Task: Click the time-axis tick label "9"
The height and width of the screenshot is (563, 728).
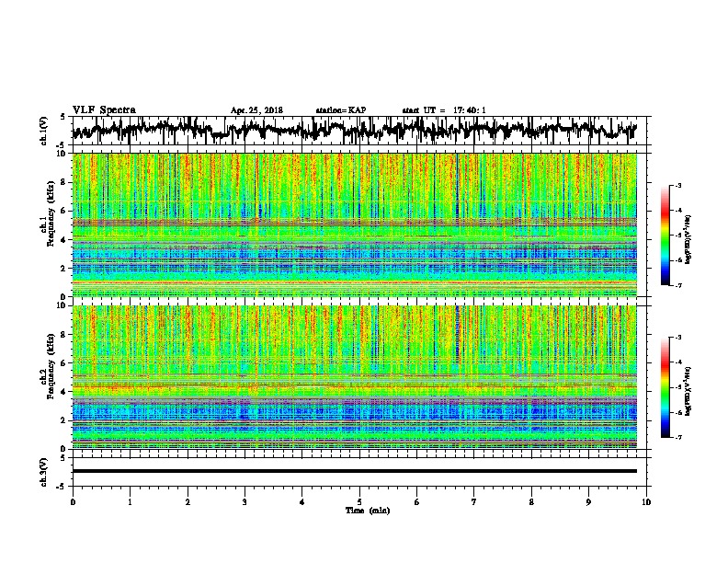Action: tap(588, 502)
